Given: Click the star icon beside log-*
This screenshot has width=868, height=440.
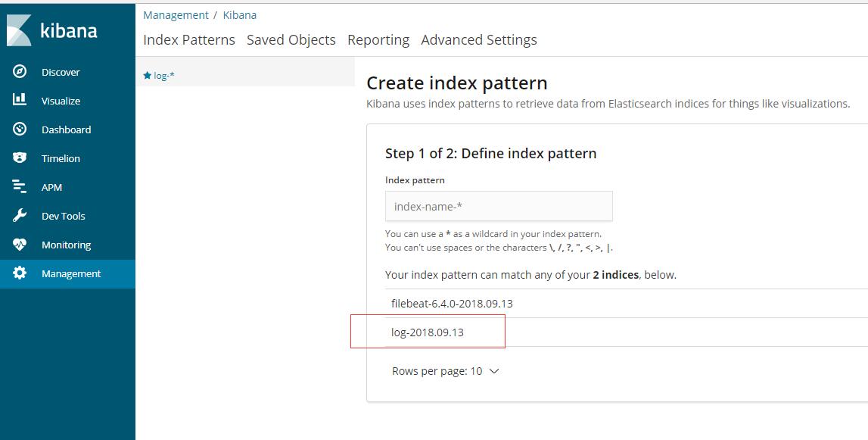Looking at the screenshot, I should click(x=148, y=76).
